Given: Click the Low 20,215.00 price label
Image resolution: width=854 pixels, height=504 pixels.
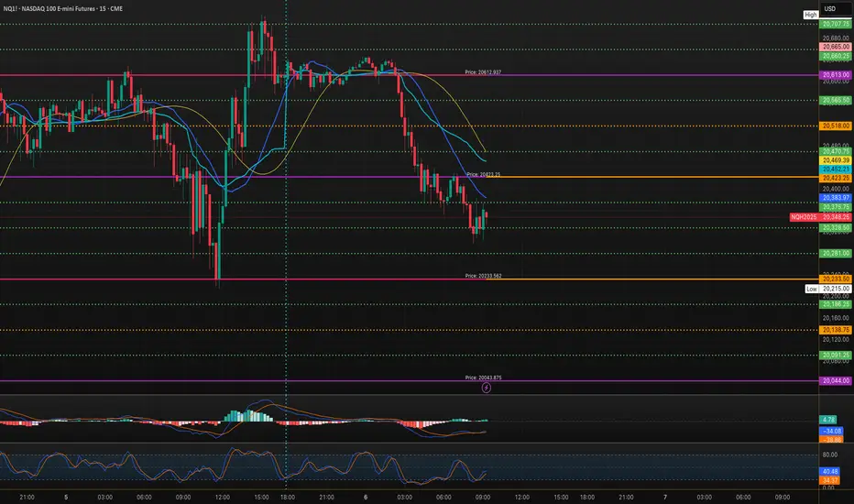Looking at the screenshot, I should point(827,289).
